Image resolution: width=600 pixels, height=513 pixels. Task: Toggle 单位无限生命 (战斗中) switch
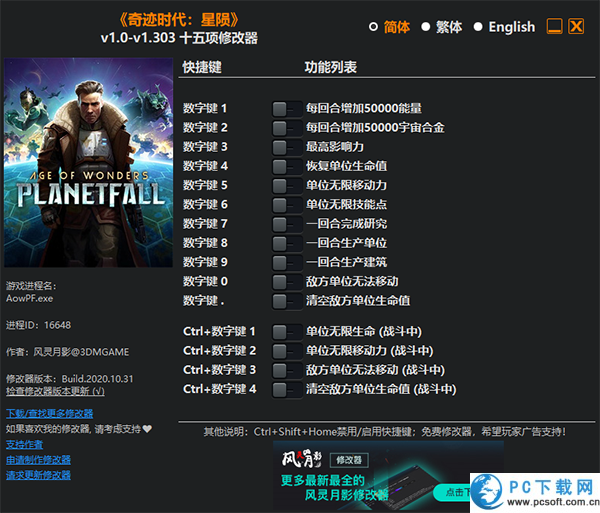coord(287,332)
